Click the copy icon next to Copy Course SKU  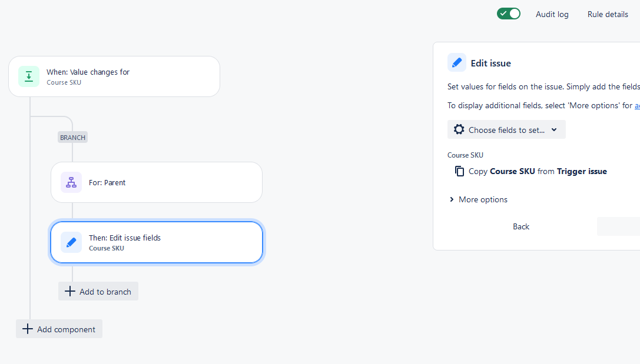pyautogui.click(x=459, y=171)
